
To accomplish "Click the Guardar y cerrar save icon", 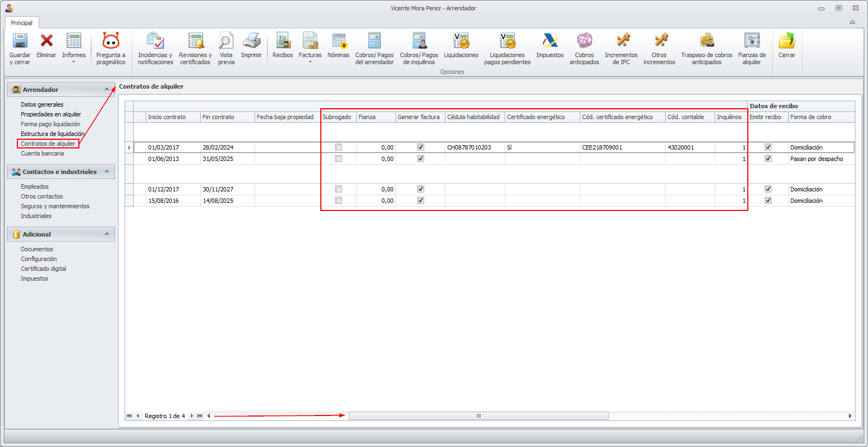I will click(20, 41).
